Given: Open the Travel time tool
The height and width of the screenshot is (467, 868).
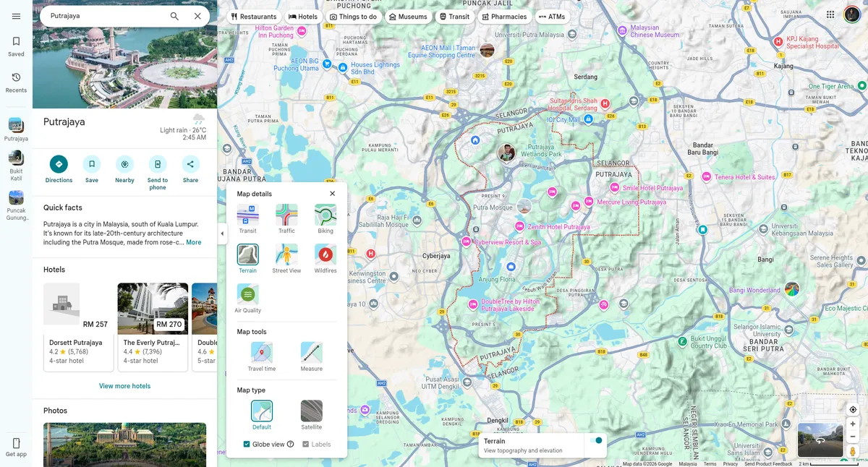Looking at the screenshot, I should coord(262,357).
